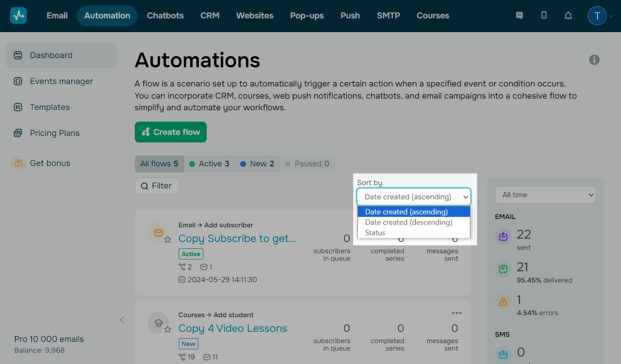Select the Status sort option
The width and height of the screenshot is (621, 364).
pos(414,233)
